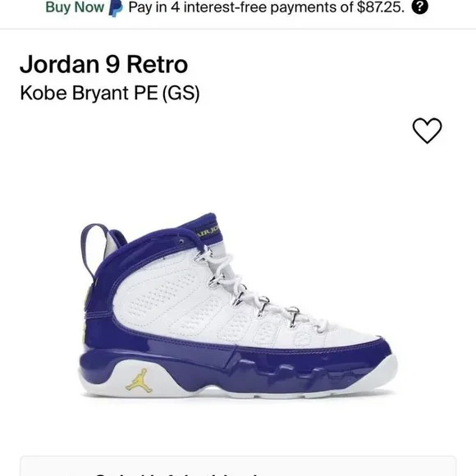
Task: Click the word Retro in the title
Action: point(158,64)
